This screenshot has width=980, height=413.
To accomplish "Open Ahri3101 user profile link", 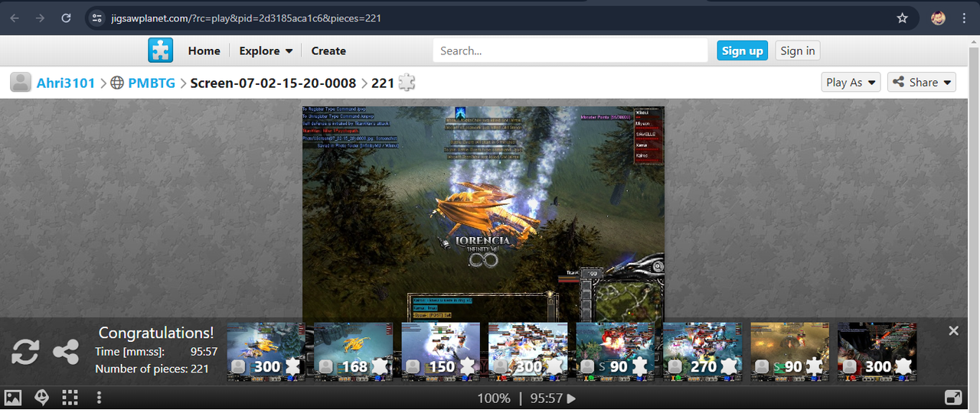I will pyautogui.click(x=66, y=83).
